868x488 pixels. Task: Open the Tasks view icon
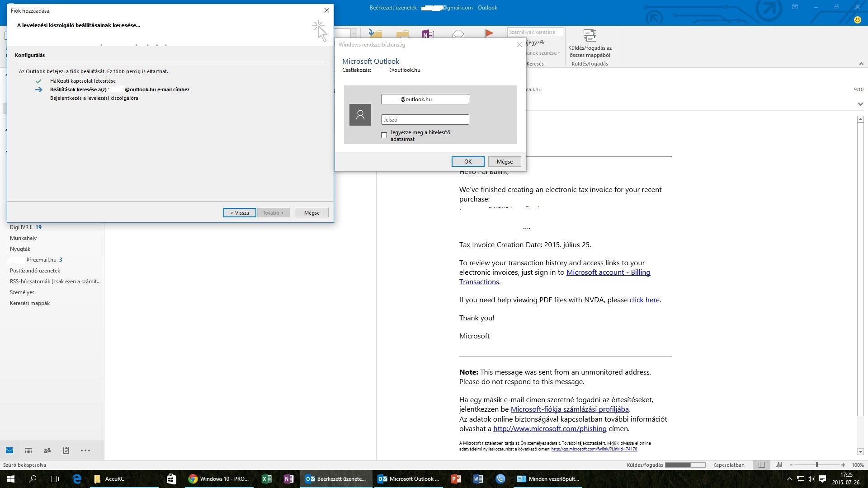66,450
